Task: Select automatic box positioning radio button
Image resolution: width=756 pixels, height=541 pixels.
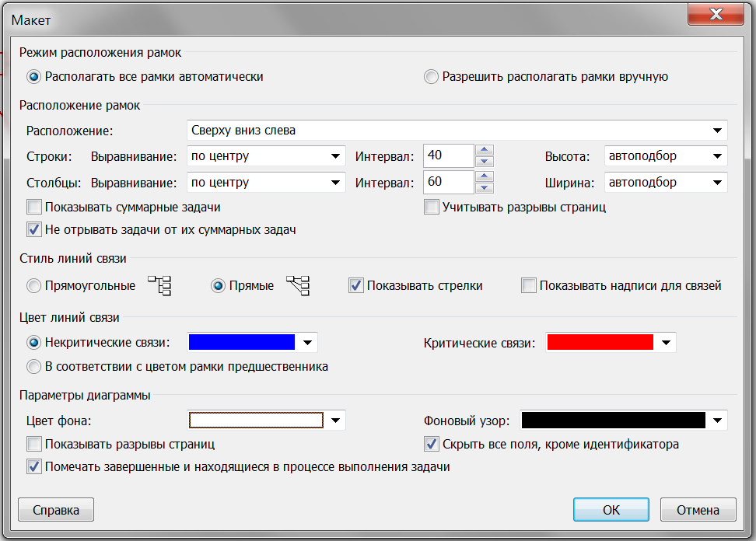Action: tap(33, 77)
